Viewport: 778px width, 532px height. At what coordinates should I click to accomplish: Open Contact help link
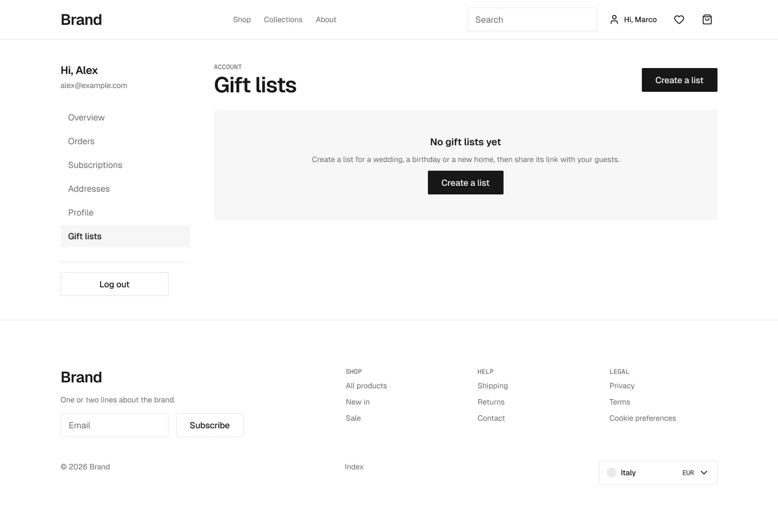(491, 418)
